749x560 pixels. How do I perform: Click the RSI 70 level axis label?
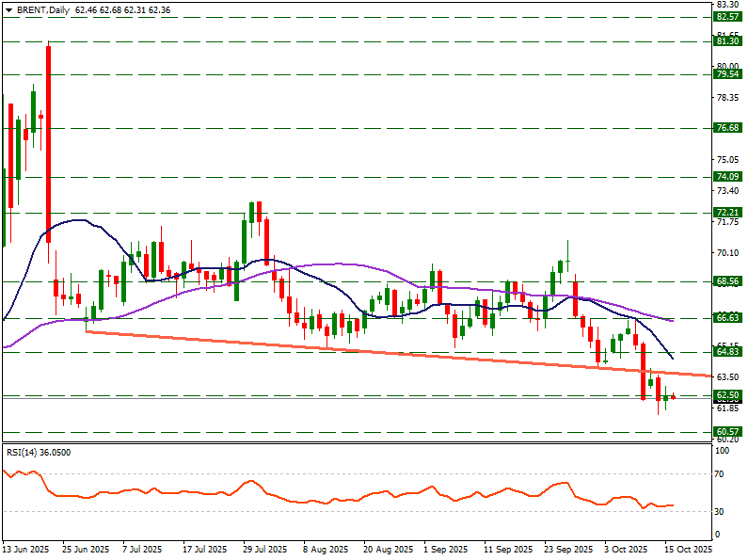(x=722, y=474)
